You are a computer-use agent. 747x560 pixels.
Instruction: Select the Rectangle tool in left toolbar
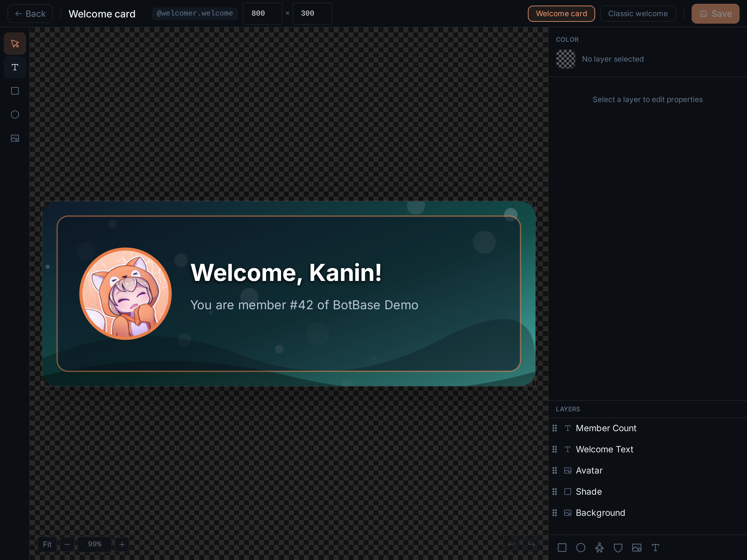(x=15, y=91)
